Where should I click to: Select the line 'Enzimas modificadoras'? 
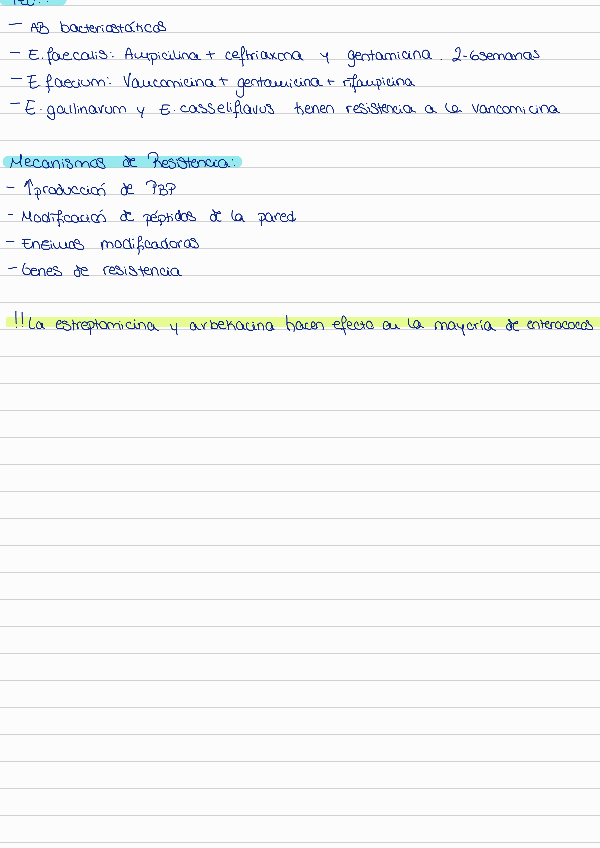[102, 244]
